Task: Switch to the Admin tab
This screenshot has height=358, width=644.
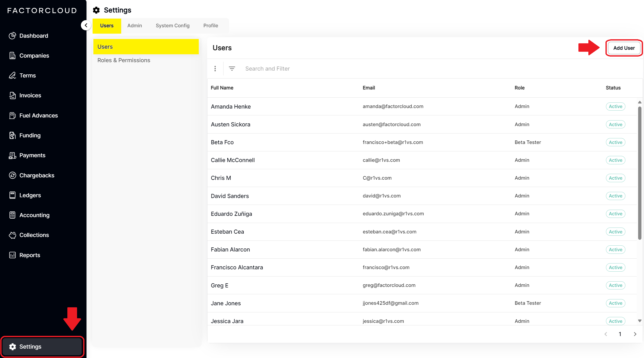Action: (x=134, y=25)
